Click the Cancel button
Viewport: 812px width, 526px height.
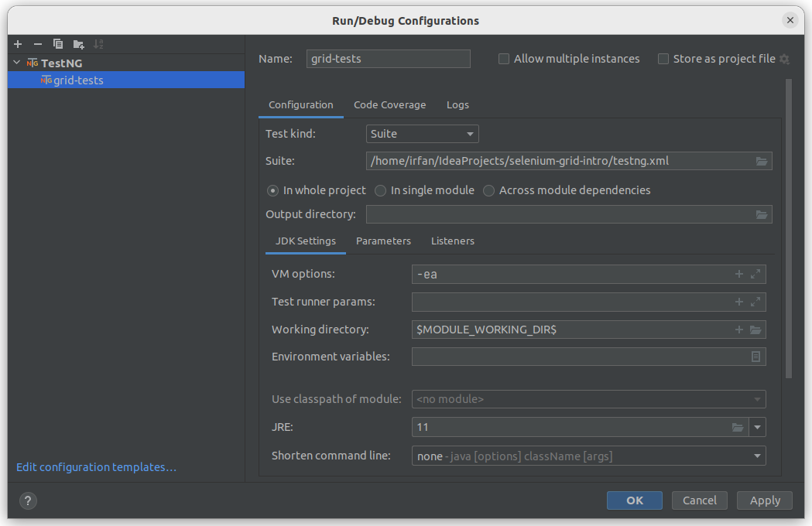(700, 500)
